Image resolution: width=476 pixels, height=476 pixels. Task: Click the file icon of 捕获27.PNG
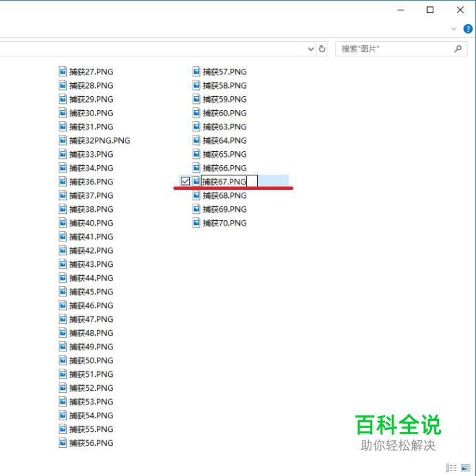coord(63,72)
